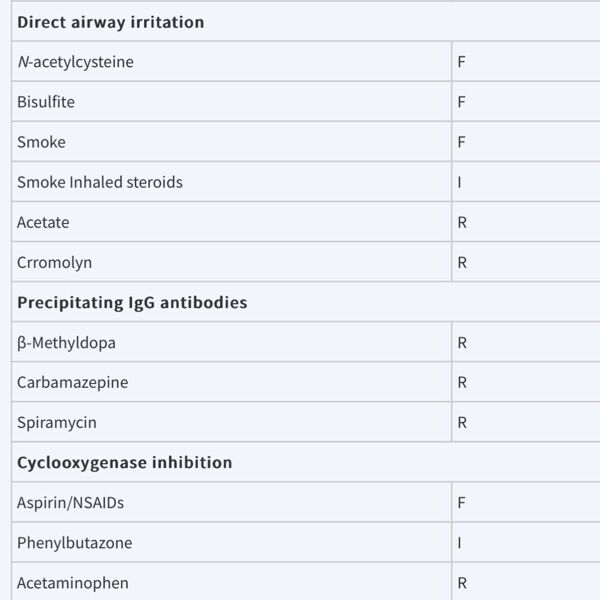
Task: Click the 'Precipitating IgG antibodies' heading
Action: (x=132, y=302)
